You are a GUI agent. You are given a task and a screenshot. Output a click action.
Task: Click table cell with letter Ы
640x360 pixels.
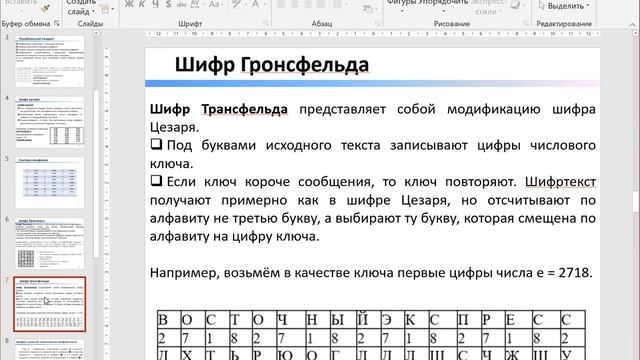tap(342, 320)
